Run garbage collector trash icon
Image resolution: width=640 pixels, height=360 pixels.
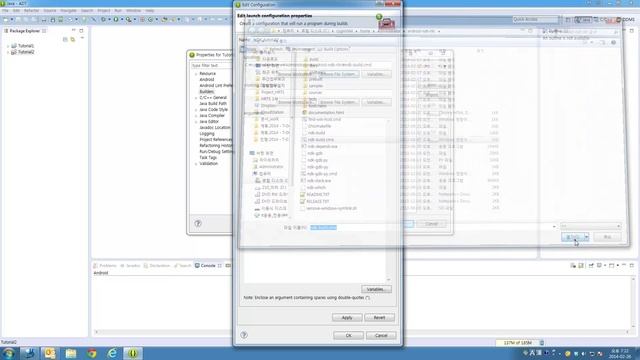click(542, 343)
